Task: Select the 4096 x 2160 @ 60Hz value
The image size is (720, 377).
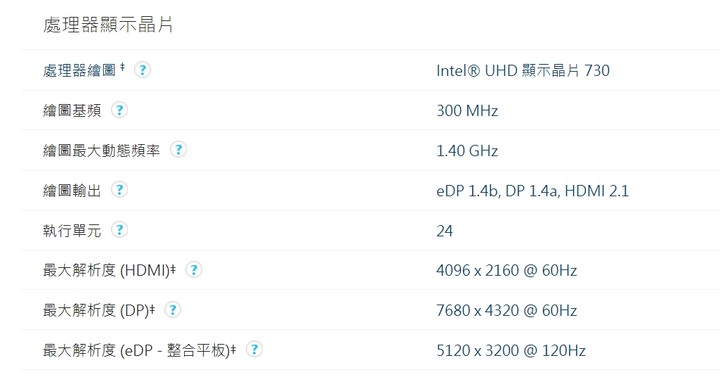Action: tap(506, 270)
